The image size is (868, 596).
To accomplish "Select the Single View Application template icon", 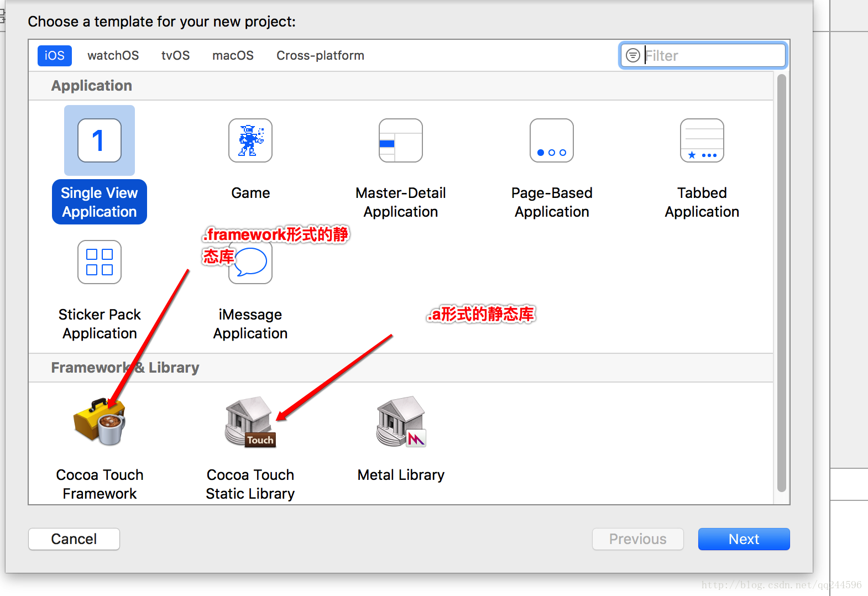I will pyautogui.click(x=100, y=140).
